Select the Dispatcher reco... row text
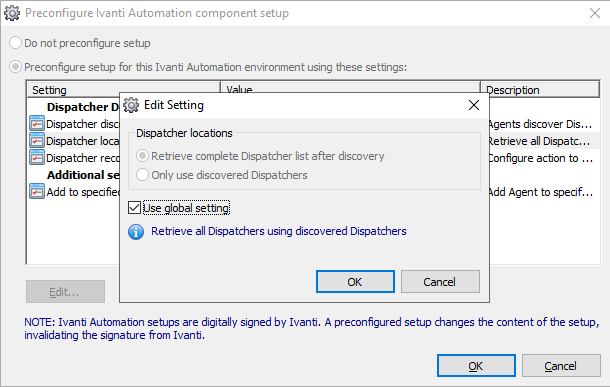The width and height of the screenshot is (610, 387). click(82, 158)
